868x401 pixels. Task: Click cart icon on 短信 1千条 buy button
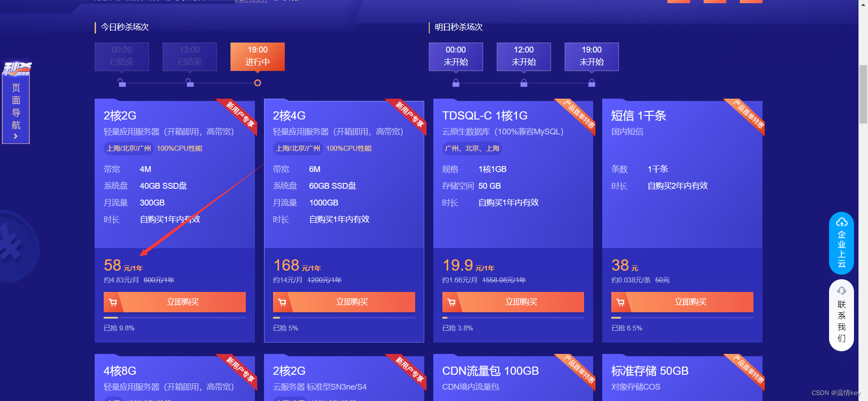point(621,302)
